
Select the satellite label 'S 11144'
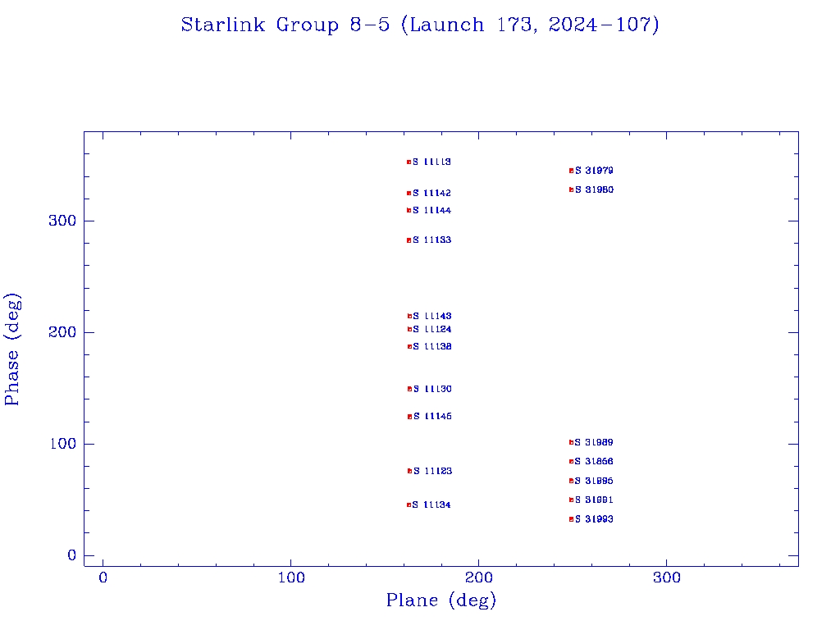click(431, 211)
